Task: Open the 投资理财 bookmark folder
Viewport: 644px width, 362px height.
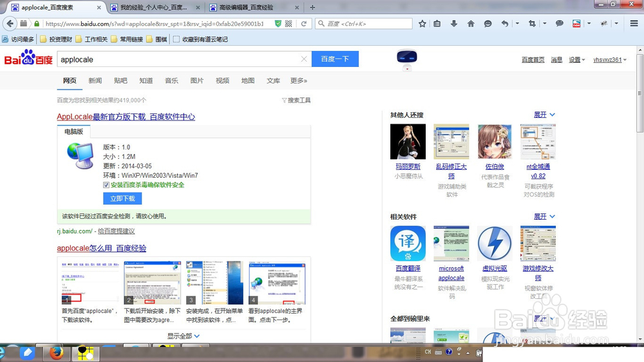Action: pos(56,39)
